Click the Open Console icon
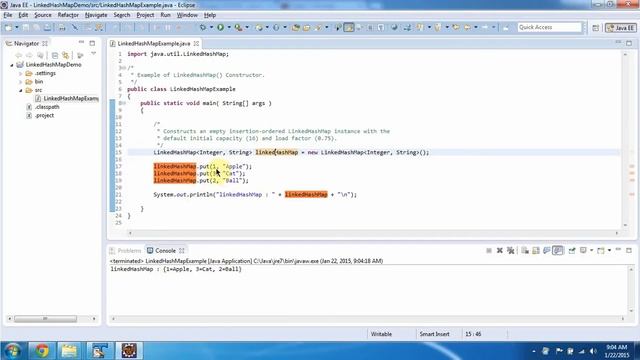Image resolution: width=640 pixels, height=360 pixels. [x=601, y=251]
